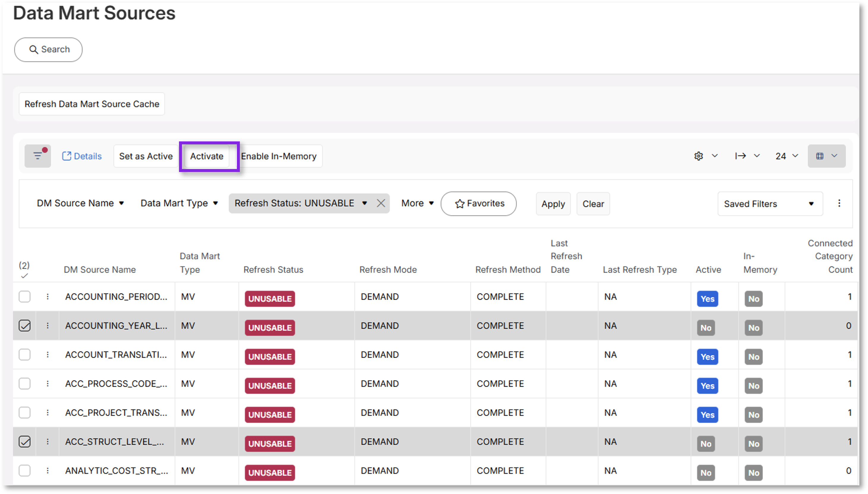868x494 pixels.
Task: Open the Details link
Action: coord(82,156)
